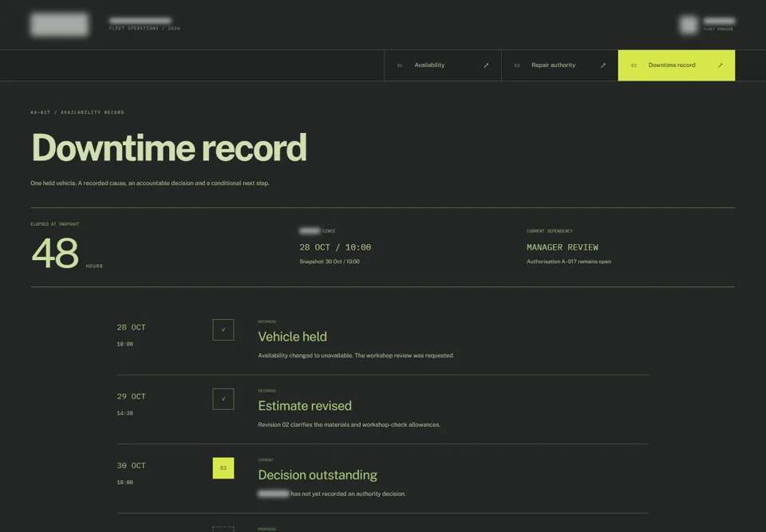
Task: Open the fleet manager avatar
Action: tap(689, 25)
